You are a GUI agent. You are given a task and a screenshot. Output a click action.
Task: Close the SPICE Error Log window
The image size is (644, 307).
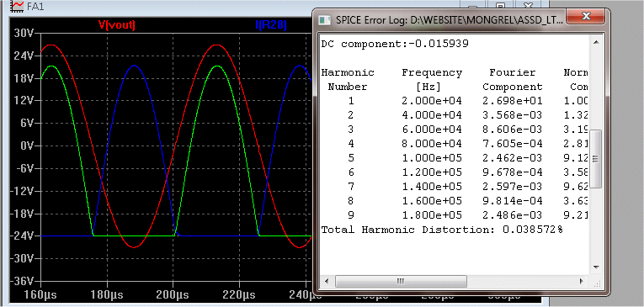pyautogui.click(x=586, y=17)
